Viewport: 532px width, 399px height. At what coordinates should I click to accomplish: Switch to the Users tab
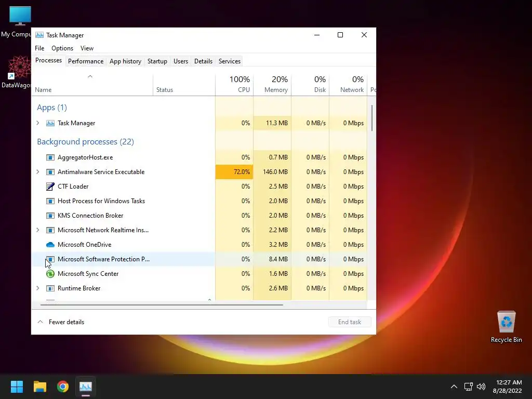(x=180, y=61)
